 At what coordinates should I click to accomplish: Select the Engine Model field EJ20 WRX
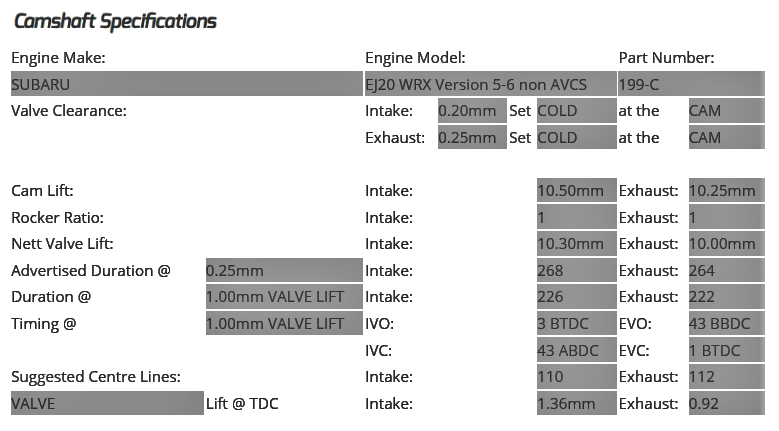tap(490, 84)
